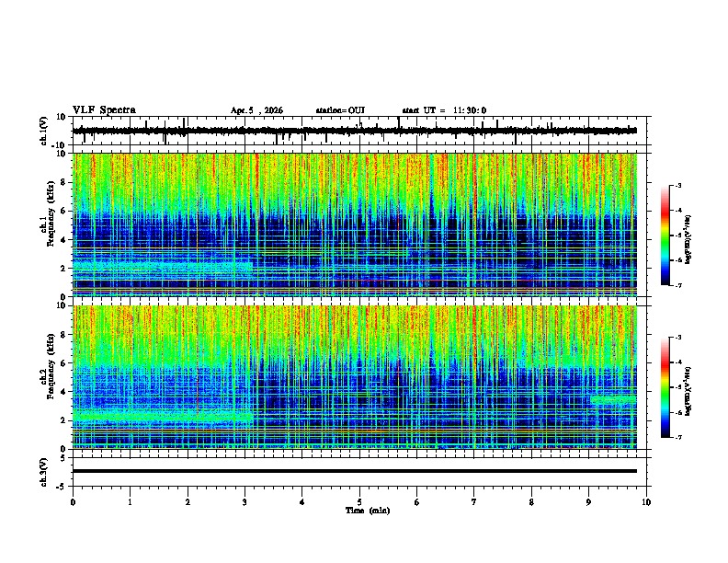The width and height of the screenshot is (728, 563).
Task: Click the "ch.1(V)" waveform axis label
Action: (45, 131)
